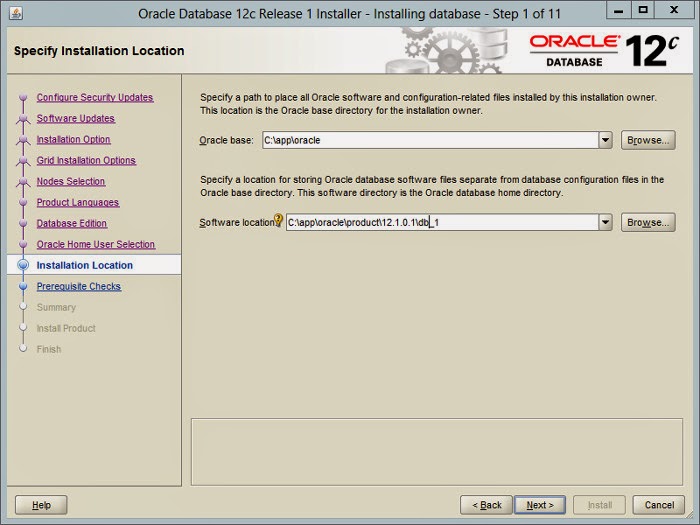Go to Installation Option step

tap(73, 139)
